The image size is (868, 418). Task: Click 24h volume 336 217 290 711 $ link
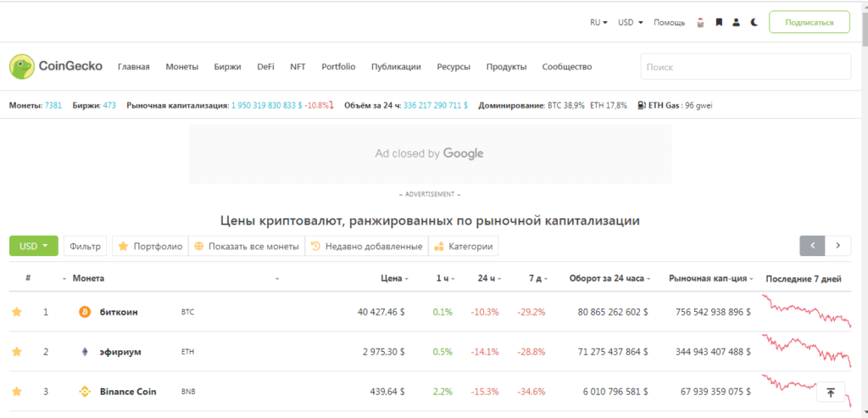click(436, 105)
